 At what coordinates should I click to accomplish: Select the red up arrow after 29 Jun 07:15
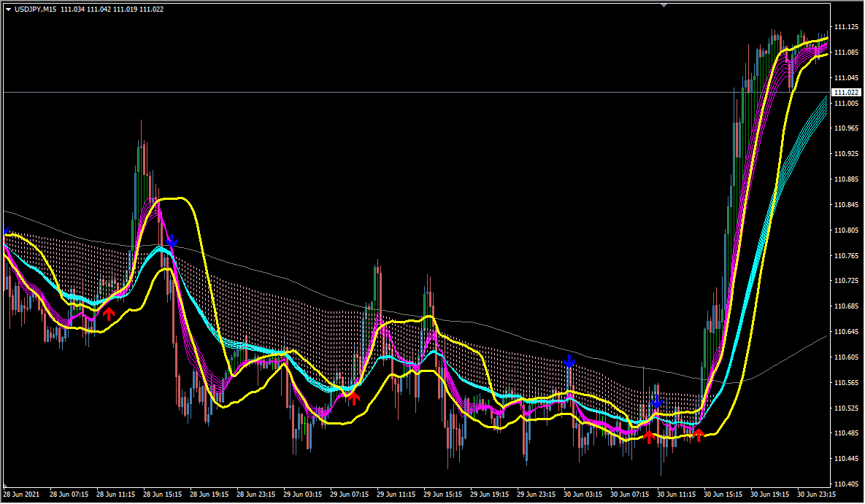[353, 398]
